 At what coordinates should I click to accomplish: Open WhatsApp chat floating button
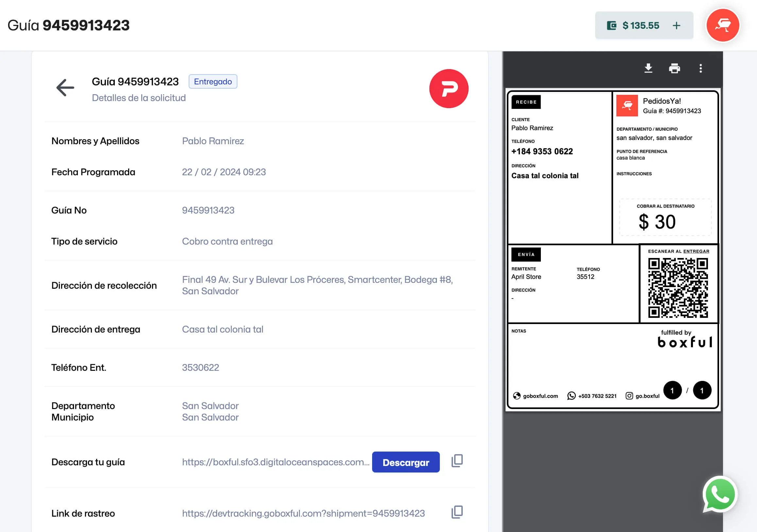pyautogui.click(x=720, y=494)
